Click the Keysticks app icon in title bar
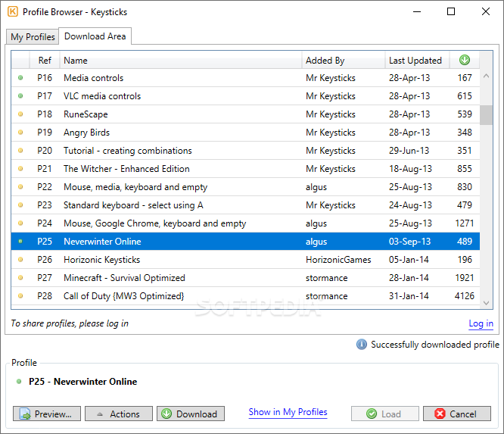 click(13, 12)
